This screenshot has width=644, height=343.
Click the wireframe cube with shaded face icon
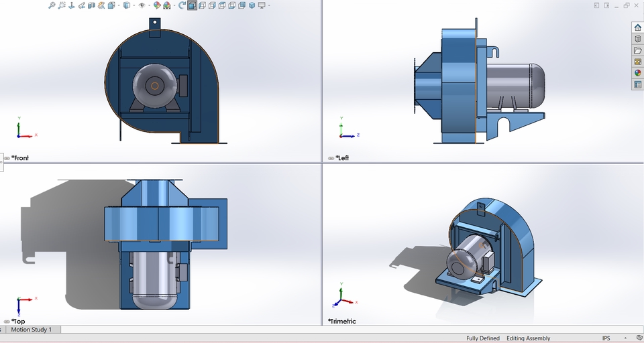pyautogui.click(x=242, y=5)
